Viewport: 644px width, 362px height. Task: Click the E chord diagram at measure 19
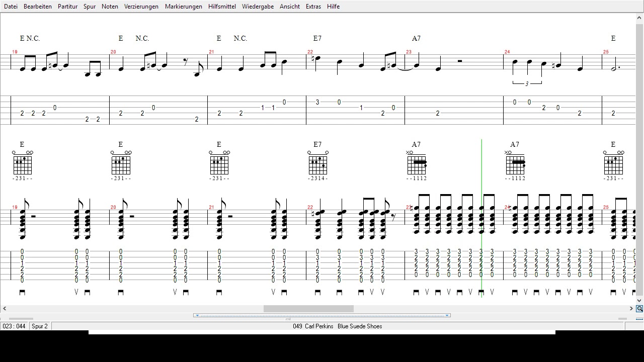coord(23,165)
